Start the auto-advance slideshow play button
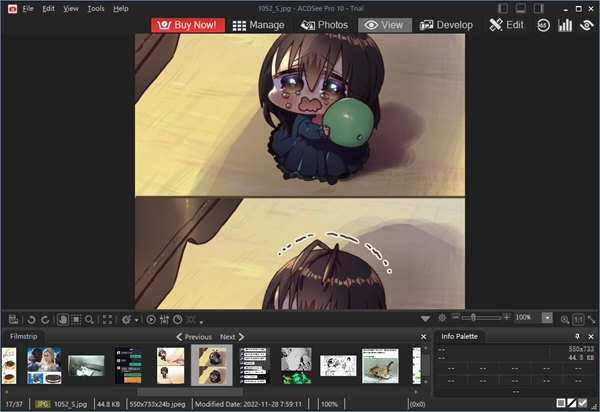Viewport: 600px width, 412px height. [x=151, y=319]
